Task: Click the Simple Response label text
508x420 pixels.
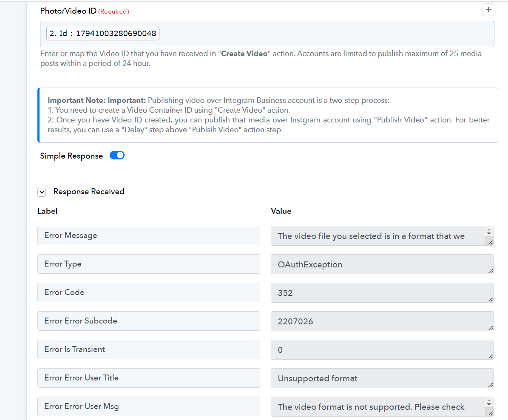Action: (x=71, y=156)
